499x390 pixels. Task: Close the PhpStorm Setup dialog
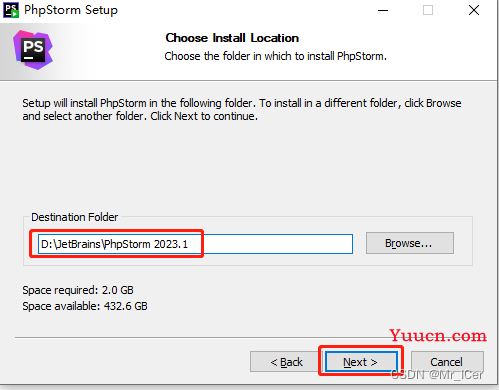(474, 10)
